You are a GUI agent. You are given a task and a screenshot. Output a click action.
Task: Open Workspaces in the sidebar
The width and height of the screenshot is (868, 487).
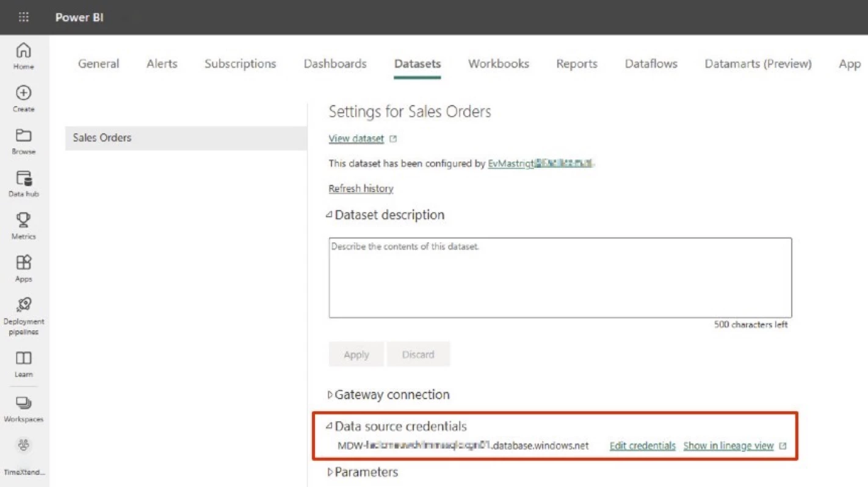click(23, 403)
